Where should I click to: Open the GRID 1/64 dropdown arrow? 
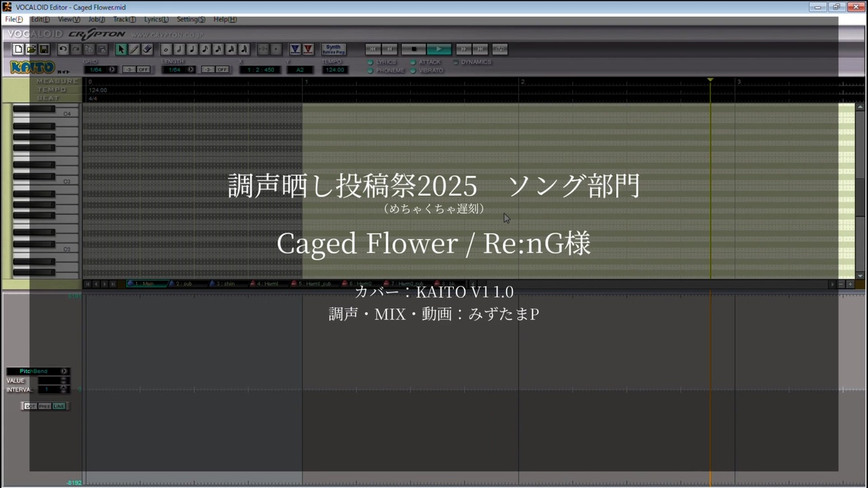tap(112, 69)
